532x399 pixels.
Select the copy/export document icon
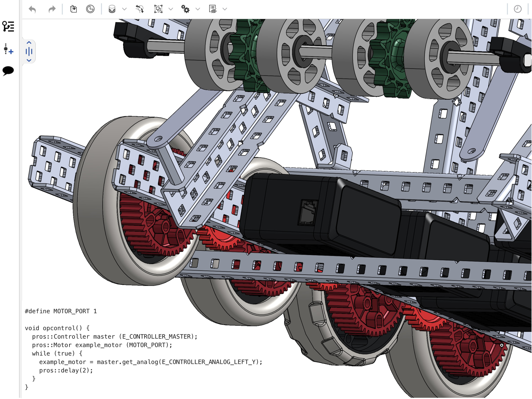click(x=74, y=9)
